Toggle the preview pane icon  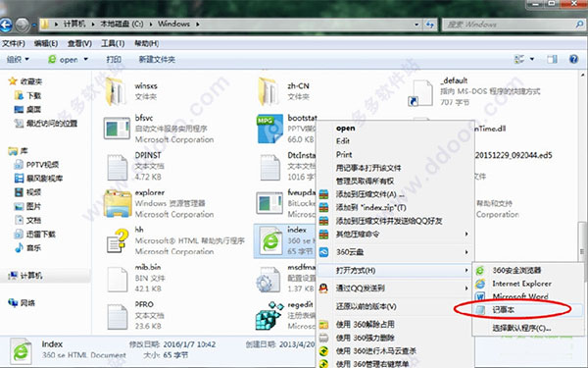(x=552, y=59)
